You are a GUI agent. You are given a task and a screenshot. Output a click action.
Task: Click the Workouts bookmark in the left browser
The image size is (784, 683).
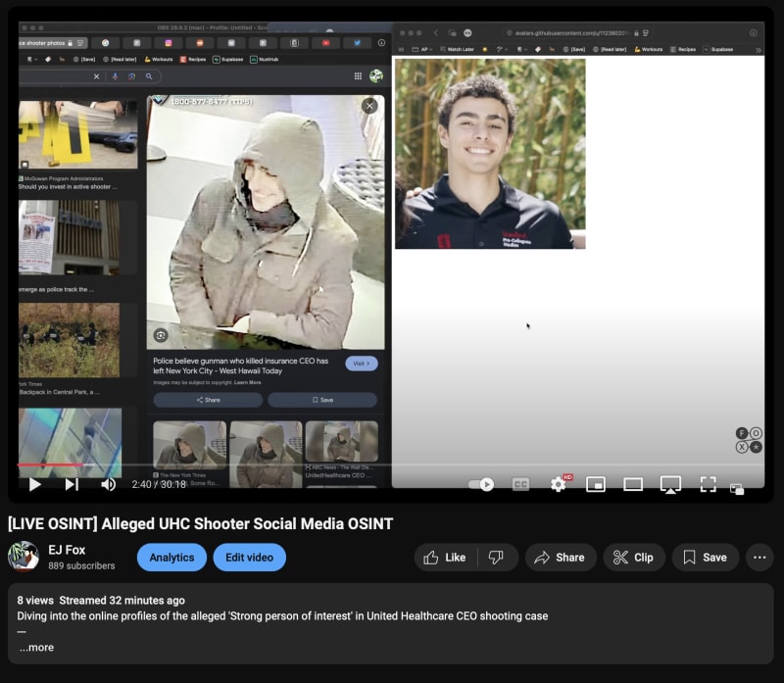pos(159,59)
